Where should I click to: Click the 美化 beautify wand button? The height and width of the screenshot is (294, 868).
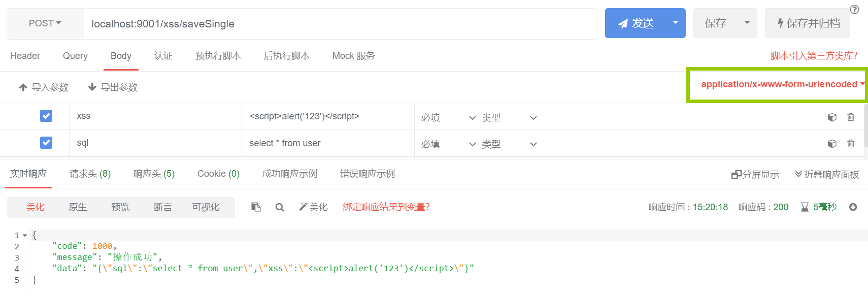313,207
